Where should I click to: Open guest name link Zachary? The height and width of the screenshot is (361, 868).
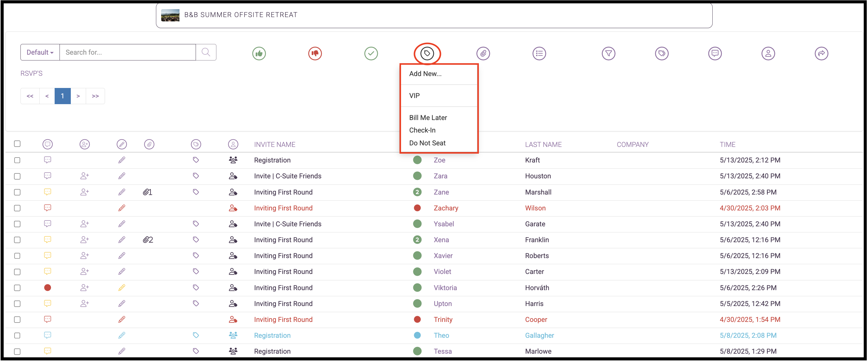click(x=446, y=208)
